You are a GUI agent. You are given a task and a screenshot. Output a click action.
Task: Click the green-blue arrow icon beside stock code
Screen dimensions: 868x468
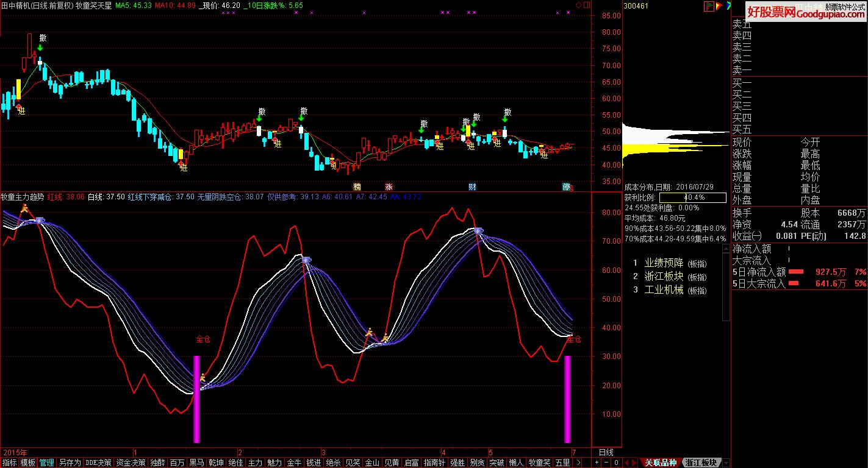tap(728, 5)
